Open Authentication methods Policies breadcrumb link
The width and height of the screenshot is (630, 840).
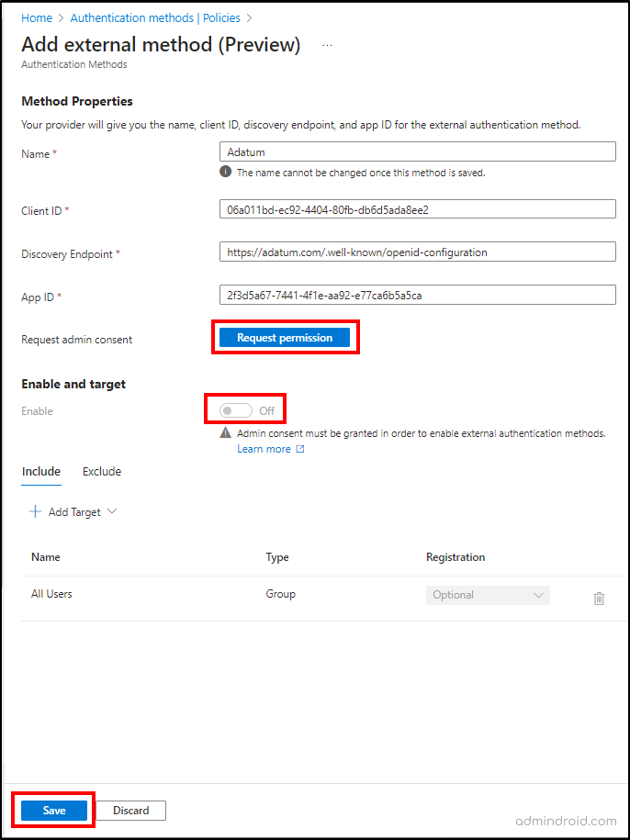[154, 17]
